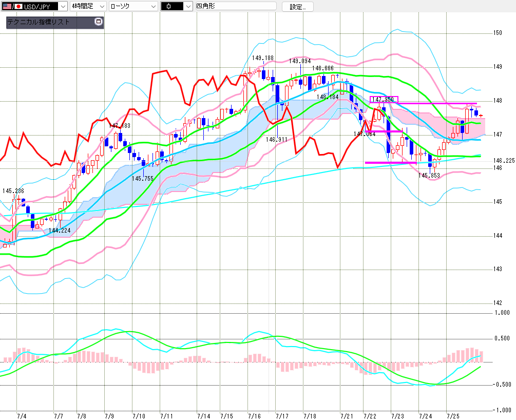
Task: Click the 7/24 date label
Action: tap(426, 416)
